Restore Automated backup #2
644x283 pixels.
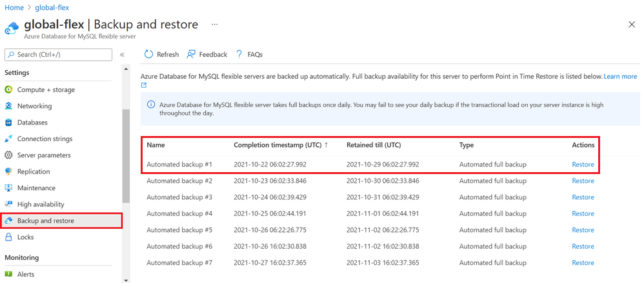point(583,181)
